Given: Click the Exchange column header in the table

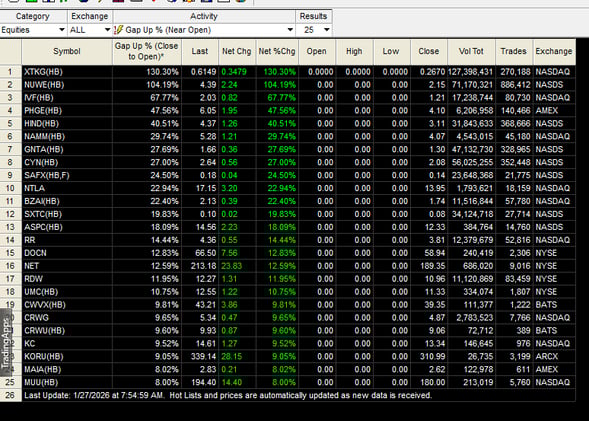Looking at the screenshot, I should click(x=554, y=51).
